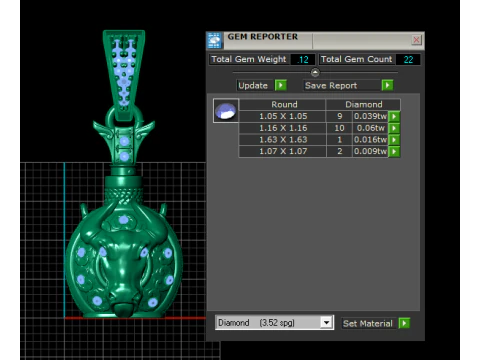This screenshot has height=360, width=480.
Task: Click the Gem Reporter panel icon
Action: tap(214, 40)
